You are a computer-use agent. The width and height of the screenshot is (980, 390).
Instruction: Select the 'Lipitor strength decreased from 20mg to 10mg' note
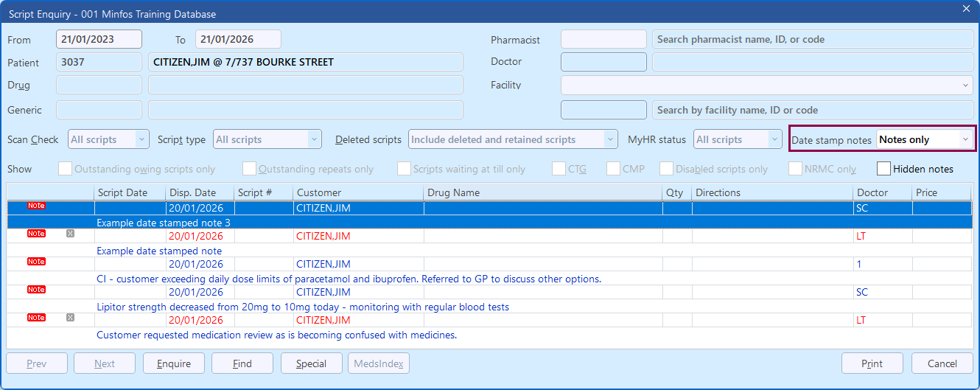pyautogui.click(x=303, y=307)
